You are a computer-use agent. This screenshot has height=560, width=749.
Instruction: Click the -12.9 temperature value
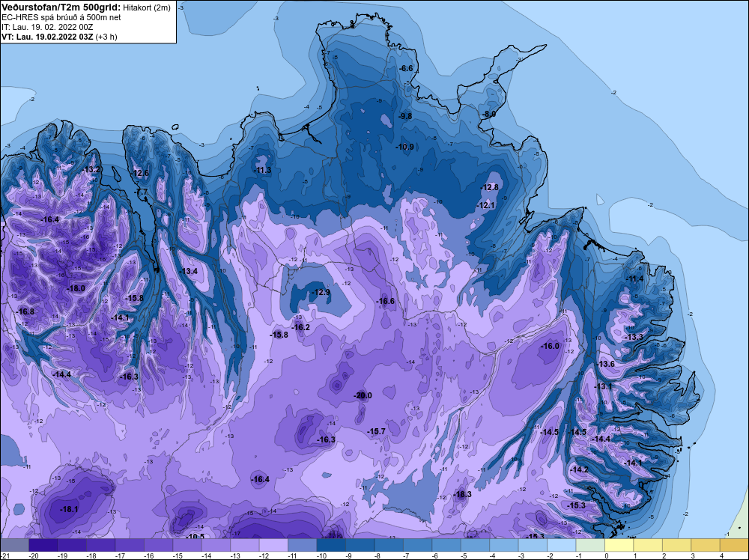tap(321, 292)
